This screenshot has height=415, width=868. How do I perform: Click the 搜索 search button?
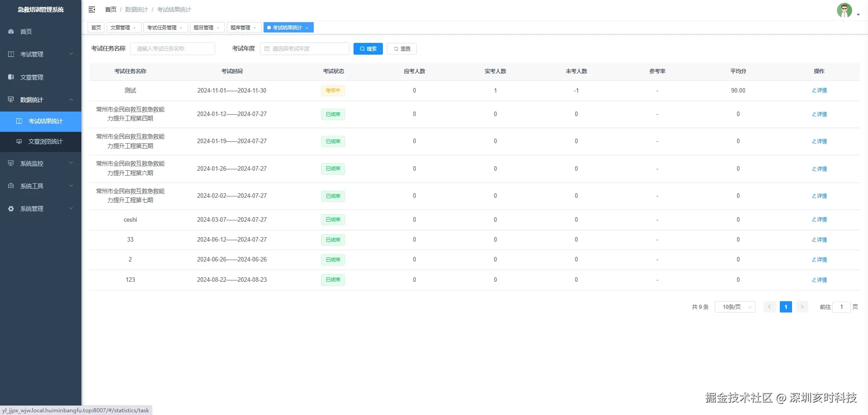(x=368, y=49)
